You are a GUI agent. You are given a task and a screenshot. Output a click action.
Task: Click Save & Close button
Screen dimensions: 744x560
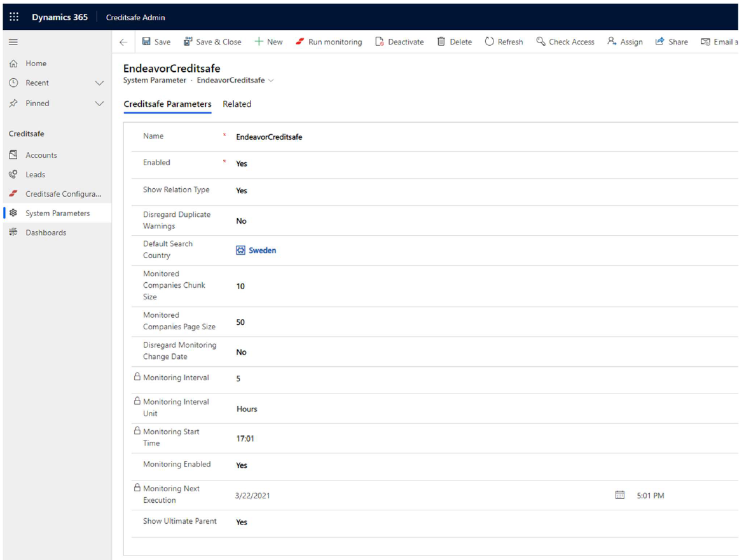[x=212, y=42]
